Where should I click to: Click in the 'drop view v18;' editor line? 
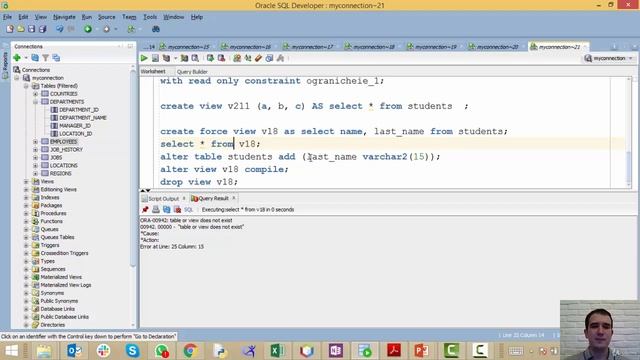199,182
